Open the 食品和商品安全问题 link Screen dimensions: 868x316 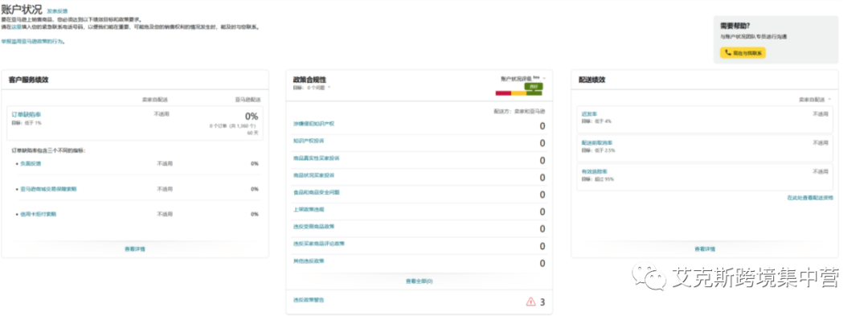point(316,192)
